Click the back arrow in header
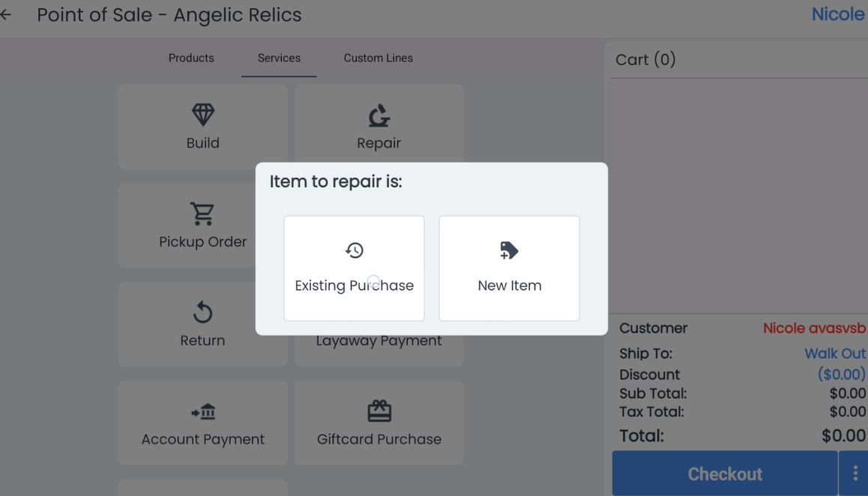The image size is (868, 496). point(5,15)
